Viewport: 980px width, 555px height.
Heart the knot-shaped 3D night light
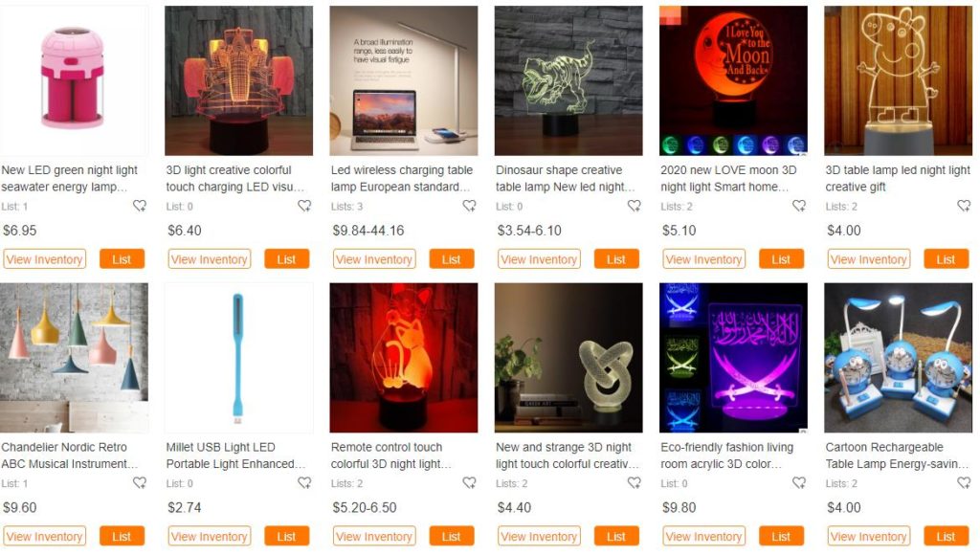coord(635,482)
